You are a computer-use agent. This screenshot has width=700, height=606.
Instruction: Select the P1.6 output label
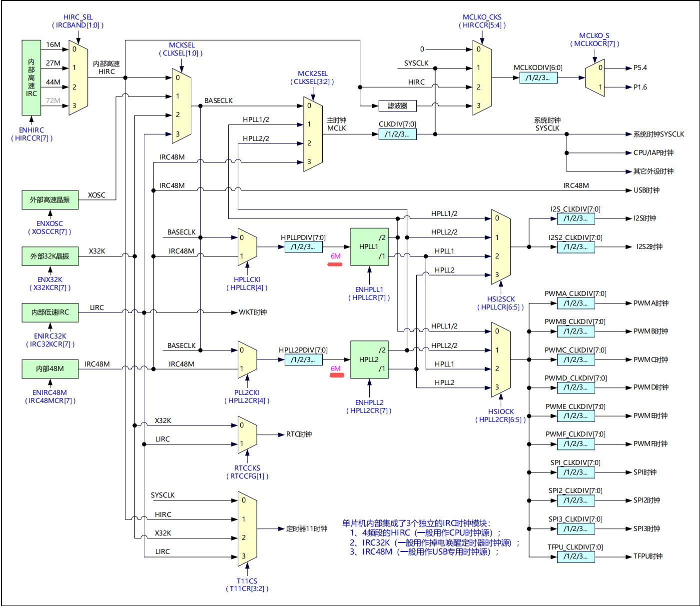(x=640, y=87)
